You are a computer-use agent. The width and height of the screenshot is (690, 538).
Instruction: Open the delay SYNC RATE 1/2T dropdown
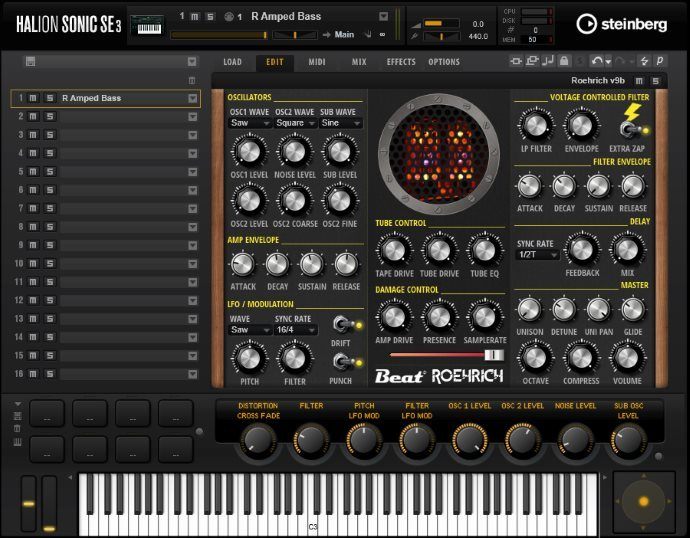[x=537, y=255]
